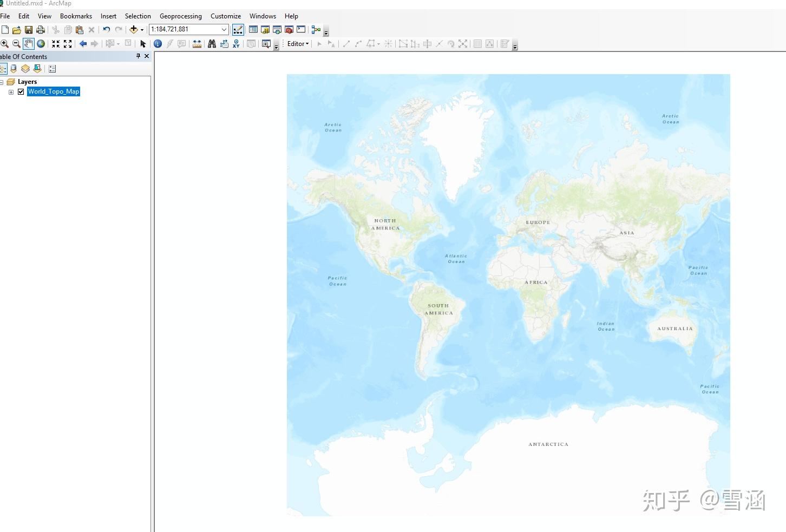Open the File menu
Screen dimensions: 786x532
pos(5,16)
